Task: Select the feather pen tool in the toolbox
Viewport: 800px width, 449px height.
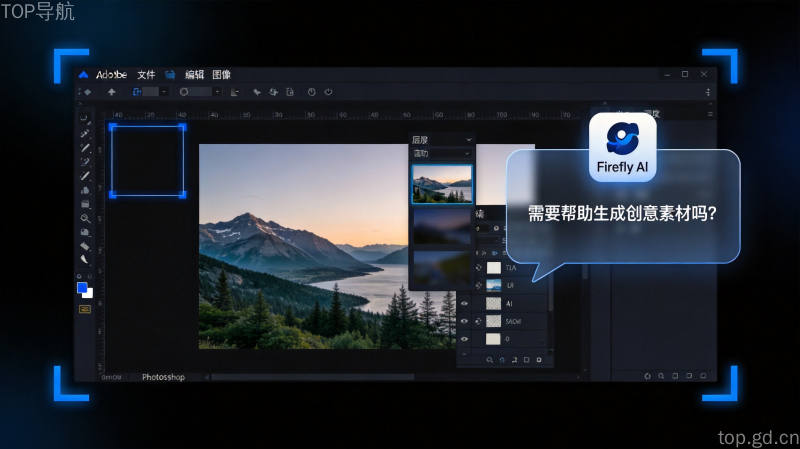Action: coord(84,259)
